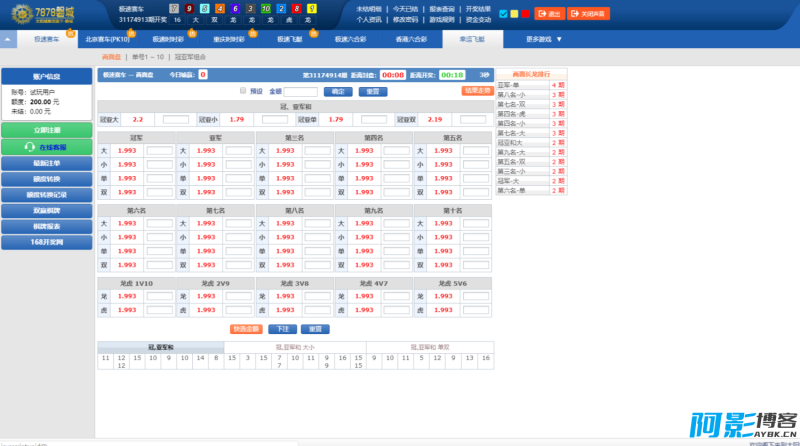
Task: Click the 结果走势 button
Action: 477,90
